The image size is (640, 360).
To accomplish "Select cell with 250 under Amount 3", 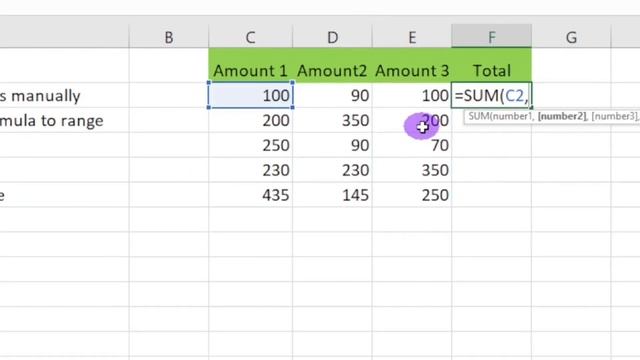I will click(412, 195).
